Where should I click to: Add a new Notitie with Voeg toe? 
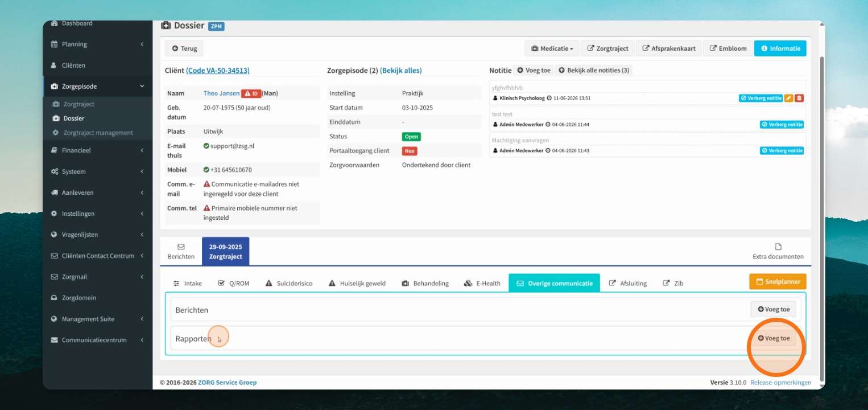click(x=534, y=71)
